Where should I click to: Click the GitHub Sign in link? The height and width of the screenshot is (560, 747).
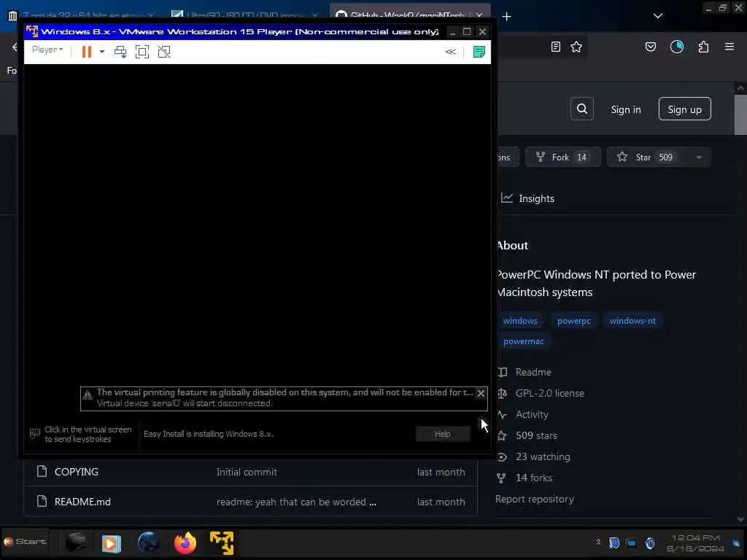pyautogui.click(x=625, y=109)
